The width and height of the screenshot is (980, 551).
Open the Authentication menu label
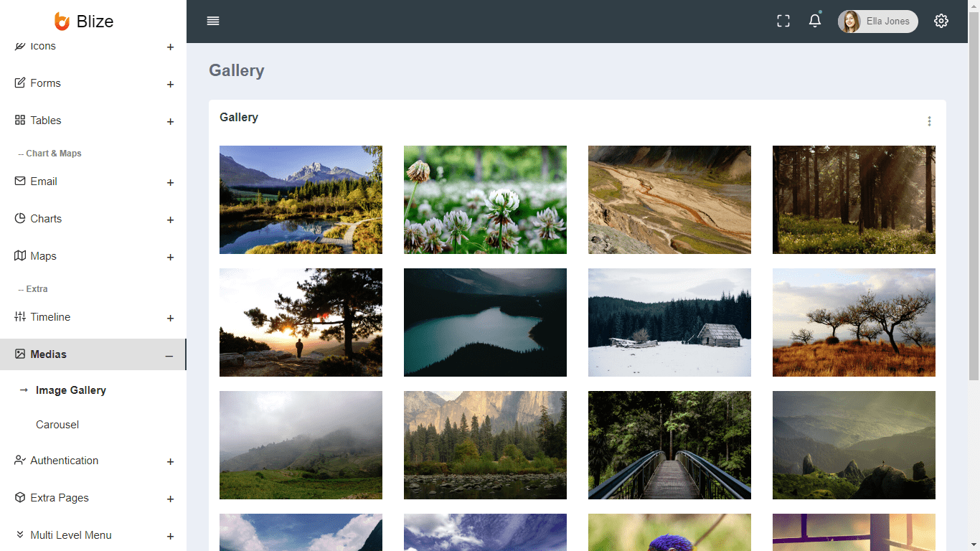point(65,461)
